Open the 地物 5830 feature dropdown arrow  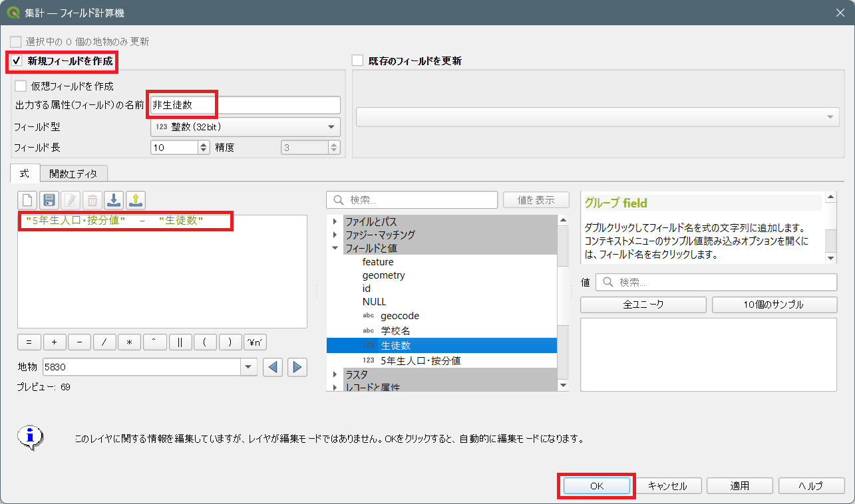click(x=250, y=366)
